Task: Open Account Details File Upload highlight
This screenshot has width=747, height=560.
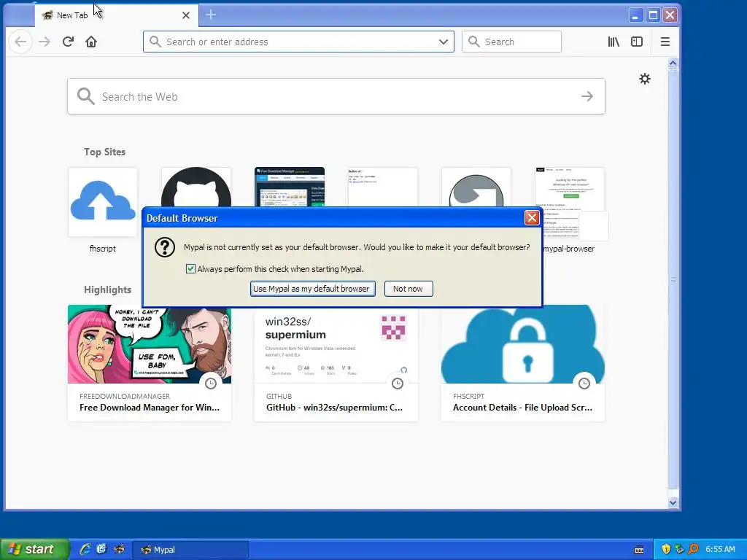Action: pos(522,363)
